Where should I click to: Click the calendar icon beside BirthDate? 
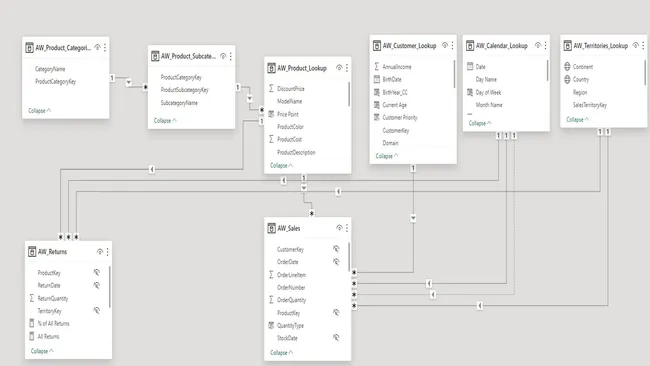(377, 79)
